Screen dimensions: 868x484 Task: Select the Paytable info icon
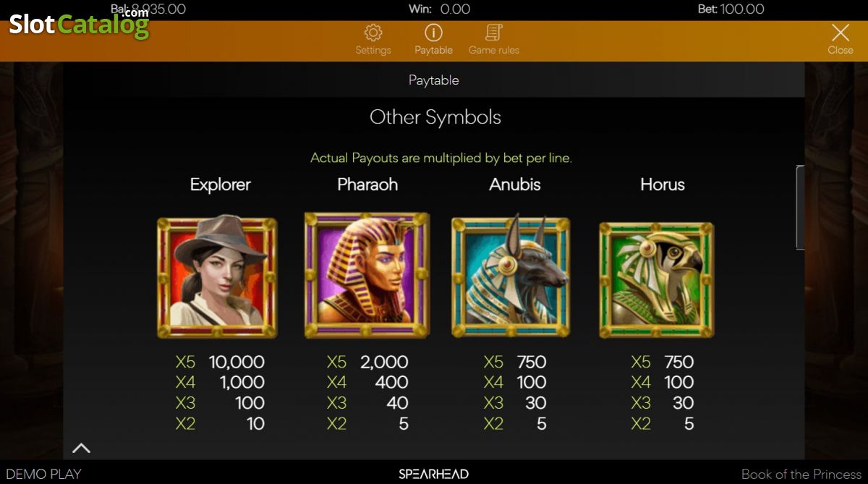(433, 33)
